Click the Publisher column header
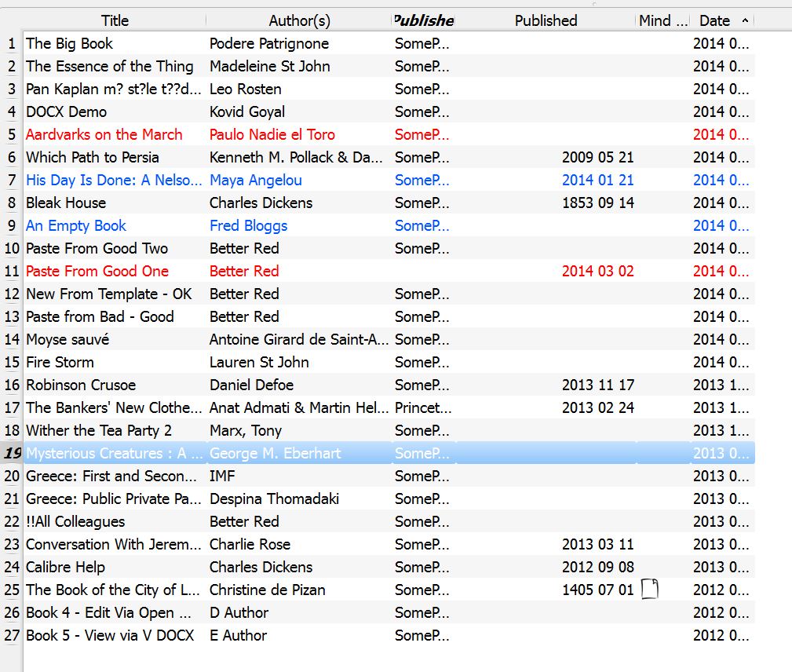This screenshot has height=672, width=792. pyautogui.click(x=423, y=21)
